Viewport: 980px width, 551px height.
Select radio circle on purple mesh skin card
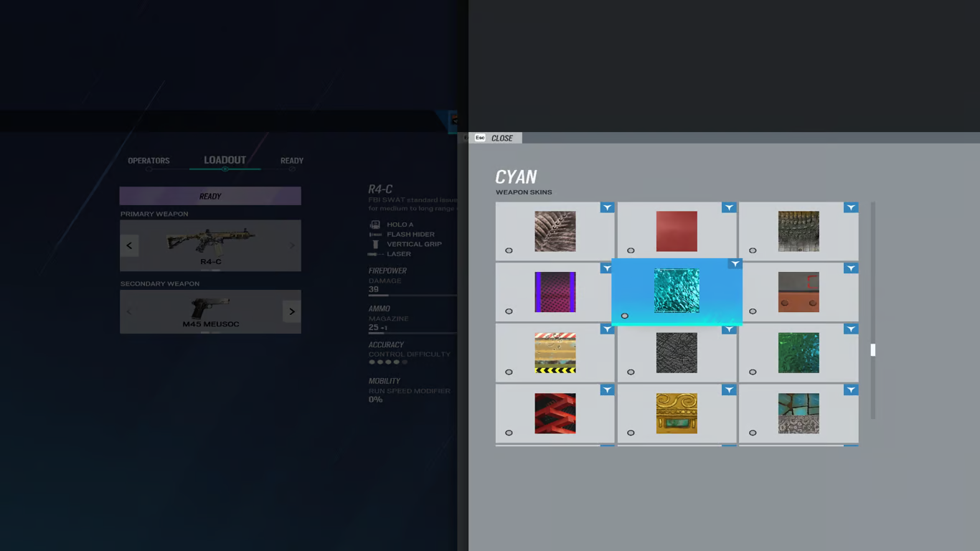509,311
